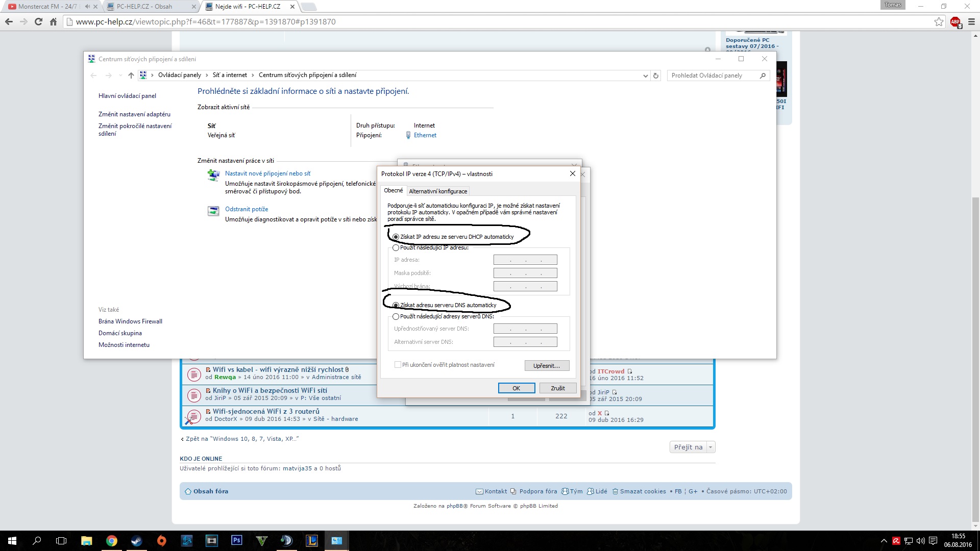Switch to 'PC-HELP.CZ - Obsah' browser tab

[144, 7]
